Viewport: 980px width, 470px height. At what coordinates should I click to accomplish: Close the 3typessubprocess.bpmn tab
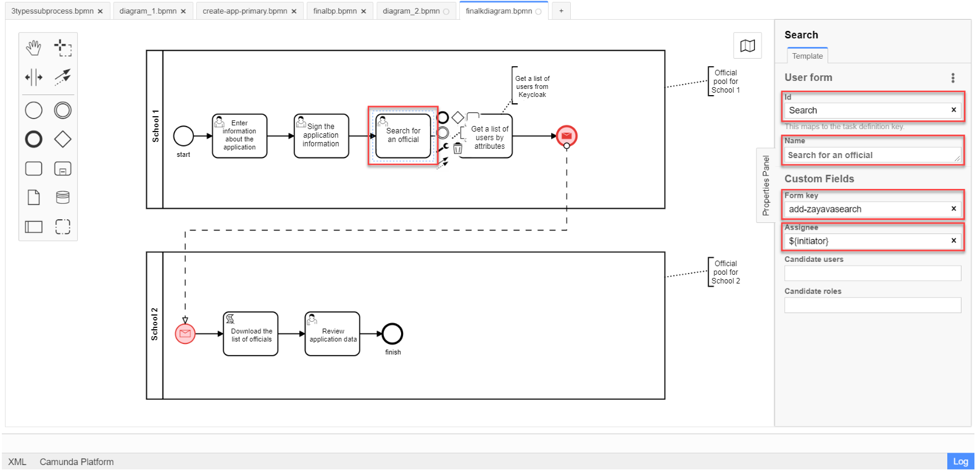point(100,11)
